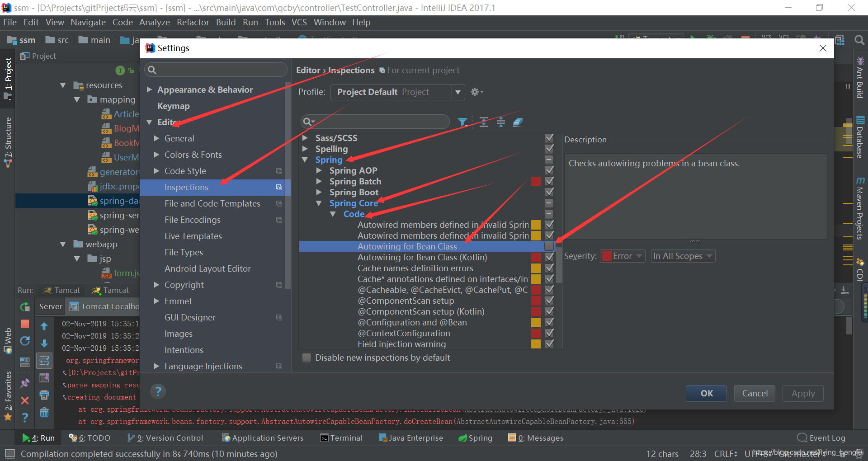This screenshot has height=461, width=868.
Task: Expand the Copyright settings node
Action: point(156,285)
